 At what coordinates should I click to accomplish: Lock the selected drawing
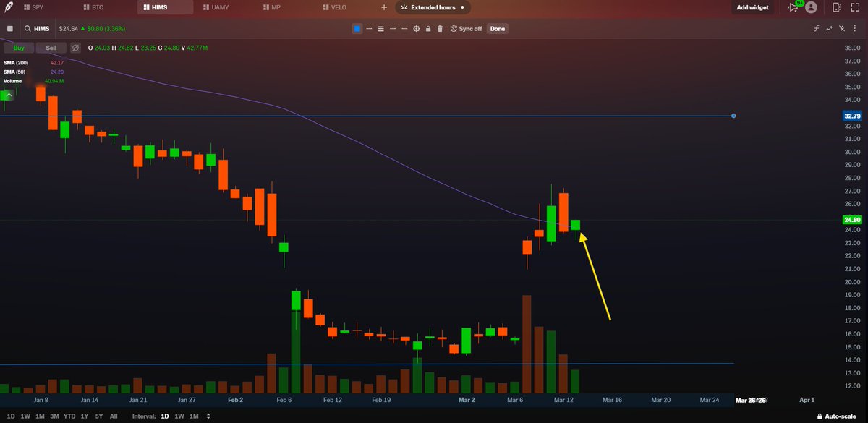[427, 29]
